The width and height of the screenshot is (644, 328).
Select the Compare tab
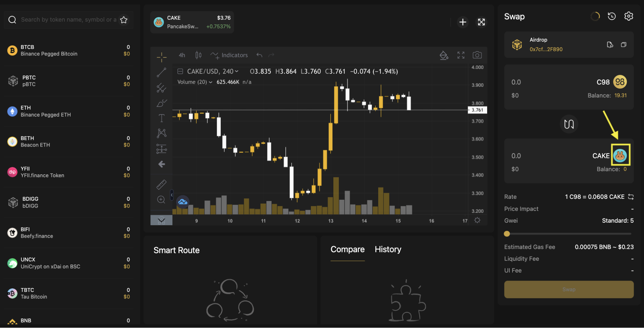coord(347,249)
